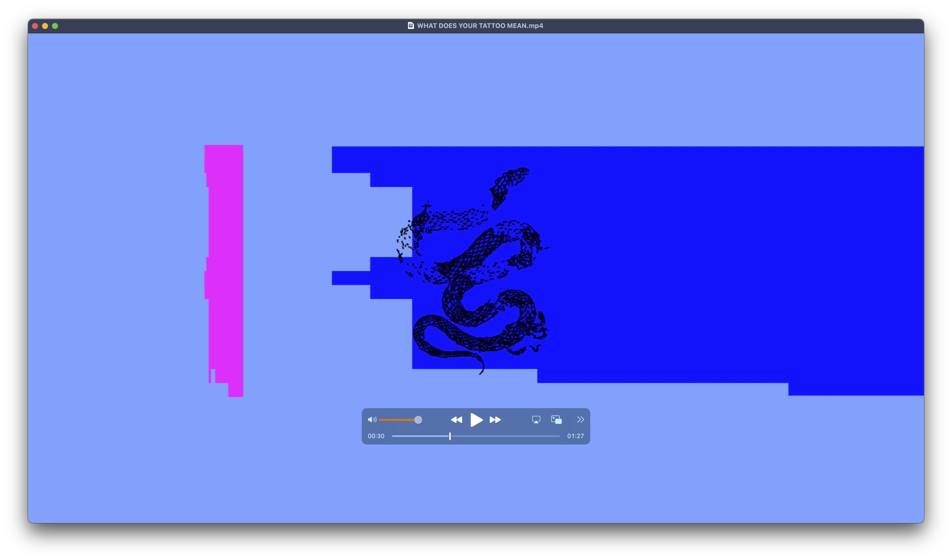Click the playback progress scrubber handle
This screenshot has height=560, width=952.
coord(449,436)
